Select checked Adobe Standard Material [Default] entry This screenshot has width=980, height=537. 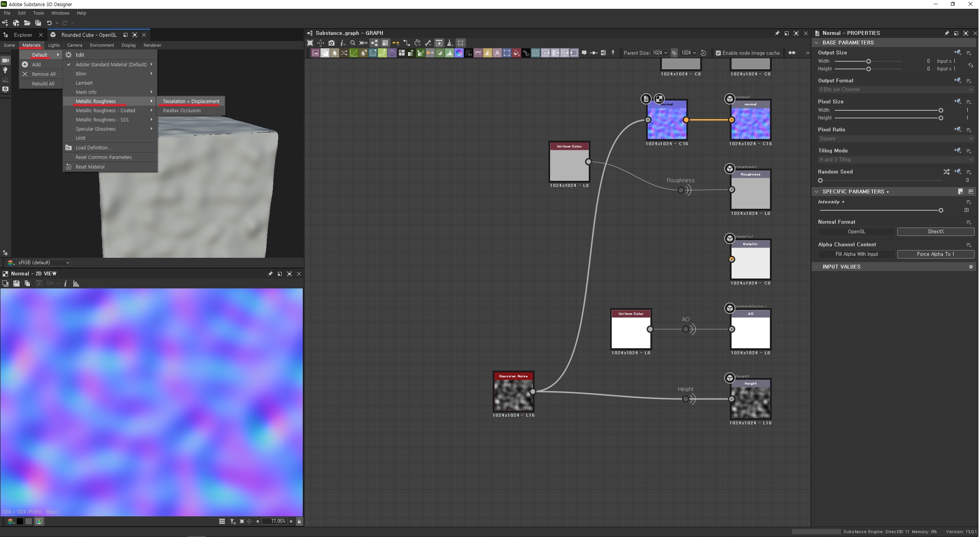pos(110,64)
